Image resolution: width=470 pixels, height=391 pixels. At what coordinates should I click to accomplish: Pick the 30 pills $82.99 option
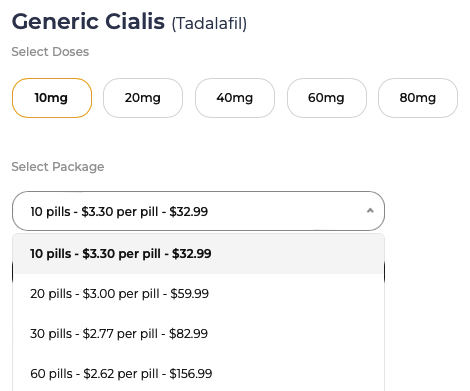coord(198,334)
